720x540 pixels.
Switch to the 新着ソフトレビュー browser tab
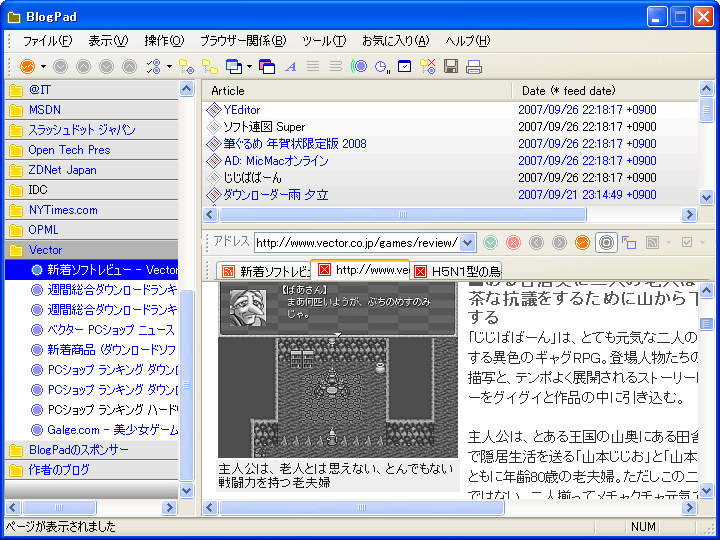pos(264,271)
